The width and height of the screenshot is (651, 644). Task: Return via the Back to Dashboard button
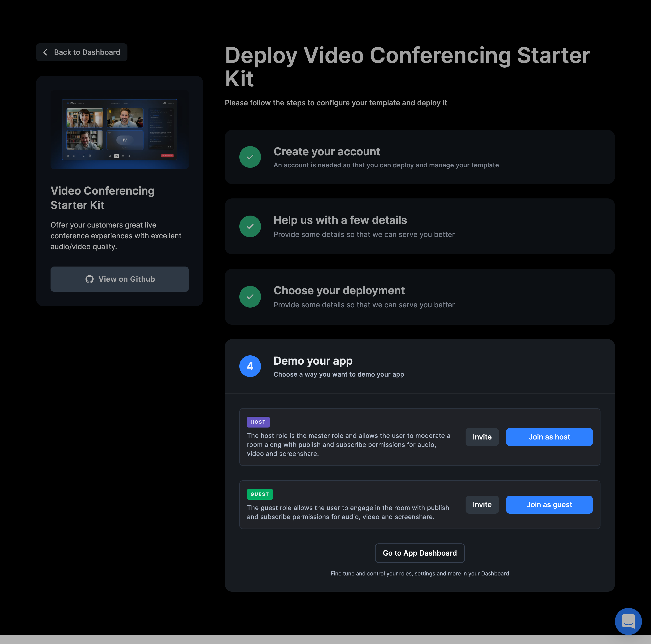pyautogui.click(x=81, y=52)
